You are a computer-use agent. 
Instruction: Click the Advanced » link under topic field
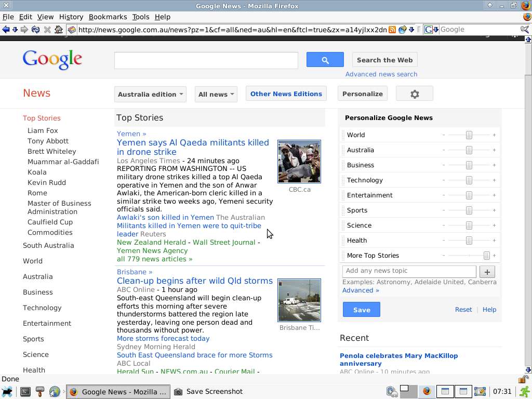coord(361,290)
